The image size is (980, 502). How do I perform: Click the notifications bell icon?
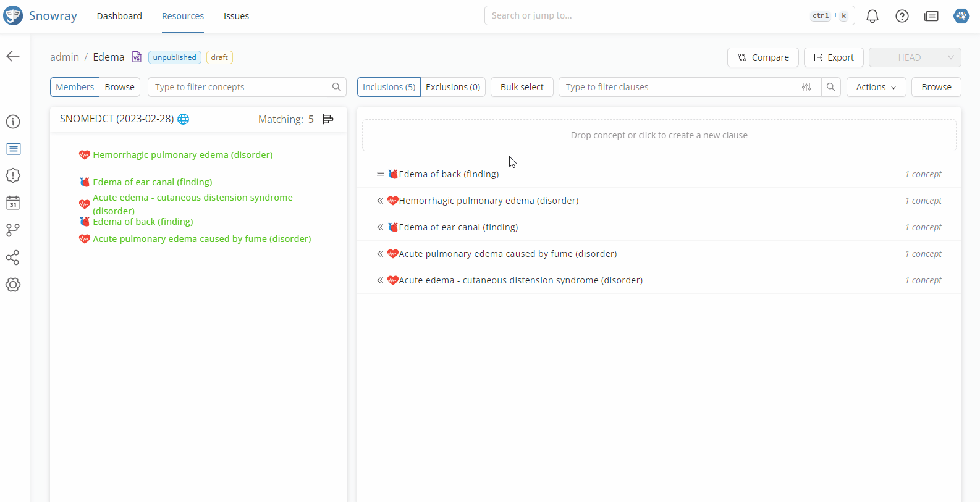(872, 16)
